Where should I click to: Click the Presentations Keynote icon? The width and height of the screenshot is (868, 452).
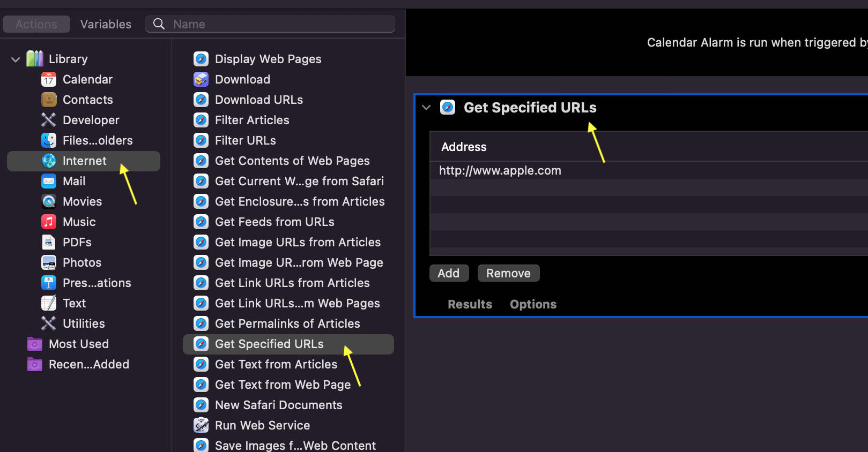[x=49, y=283]
